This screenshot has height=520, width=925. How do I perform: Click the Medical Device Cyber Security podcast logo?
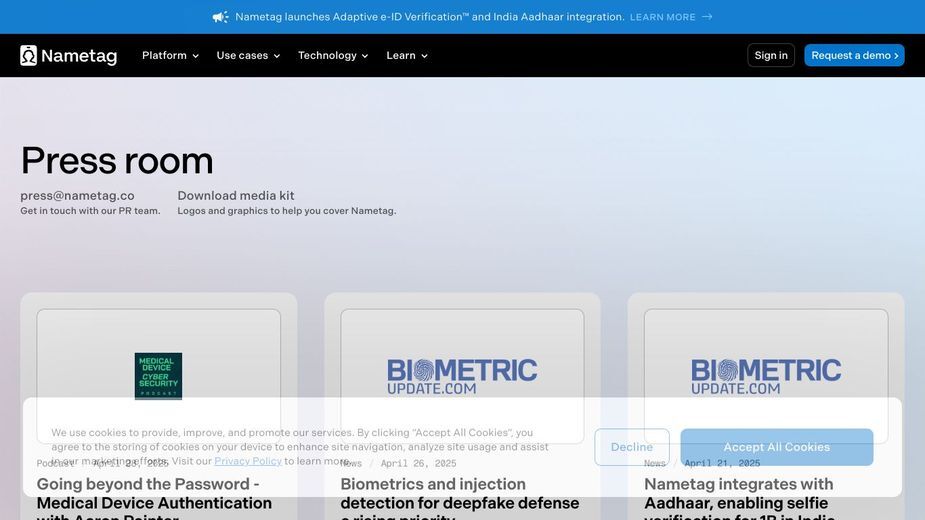tap(158, 376)
